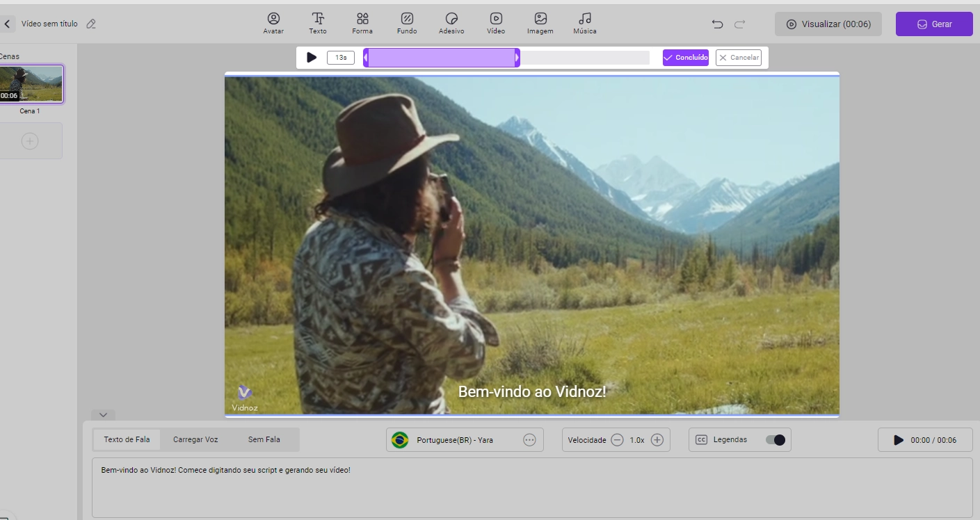The width and height of the screenshot is (980, 520).
Task: Confirm trimming with Concluído button
Action: pos(686,58)
